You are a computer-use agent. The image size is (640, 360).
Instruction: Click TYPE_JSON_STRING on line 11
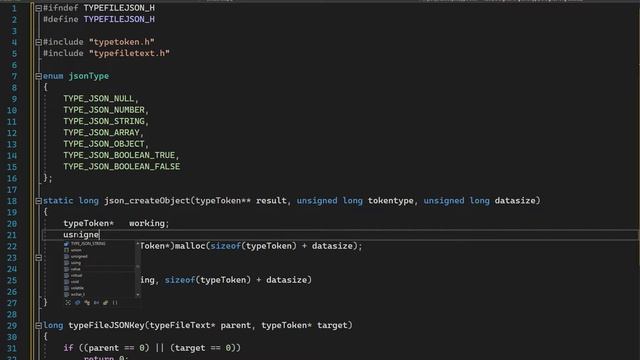click(104, 122)
